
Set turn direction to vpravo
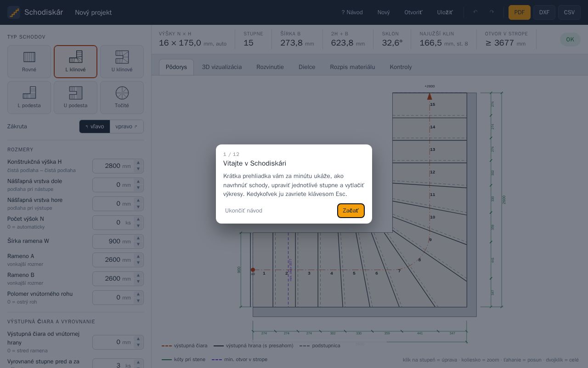(126, 126)
